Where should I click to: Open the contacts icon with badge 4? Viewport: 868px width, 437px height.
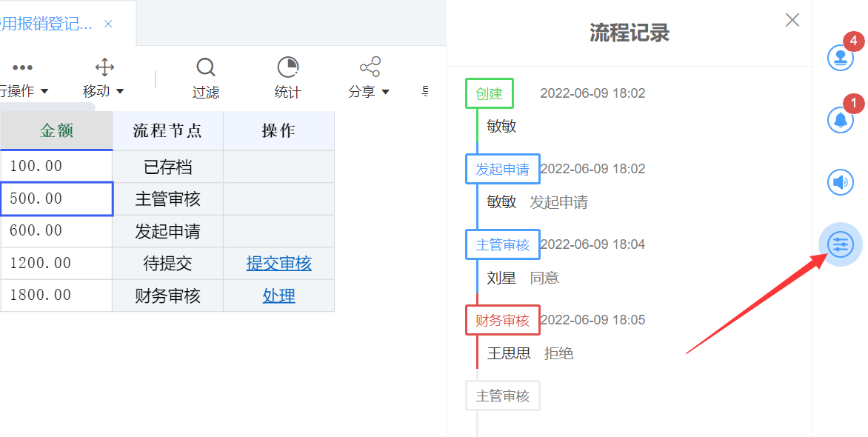[840, 58]
